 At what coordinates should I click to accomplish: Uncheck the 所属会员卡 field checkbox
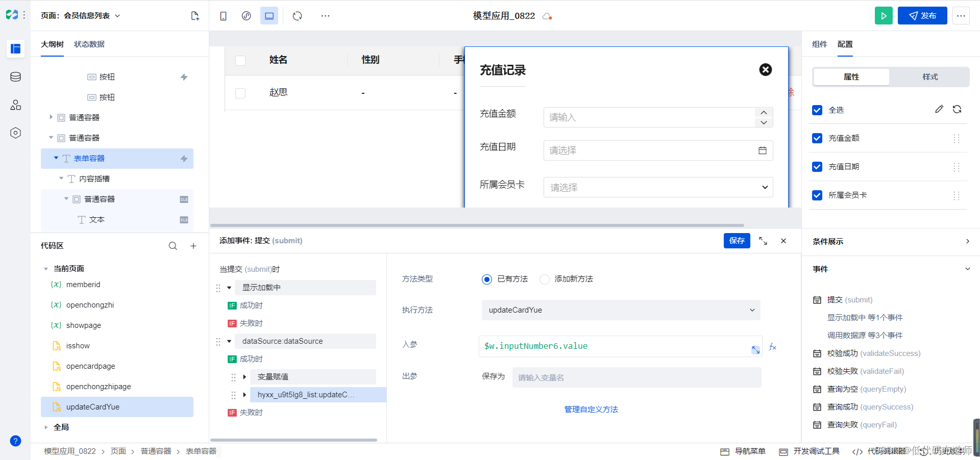tap(817, 195)
